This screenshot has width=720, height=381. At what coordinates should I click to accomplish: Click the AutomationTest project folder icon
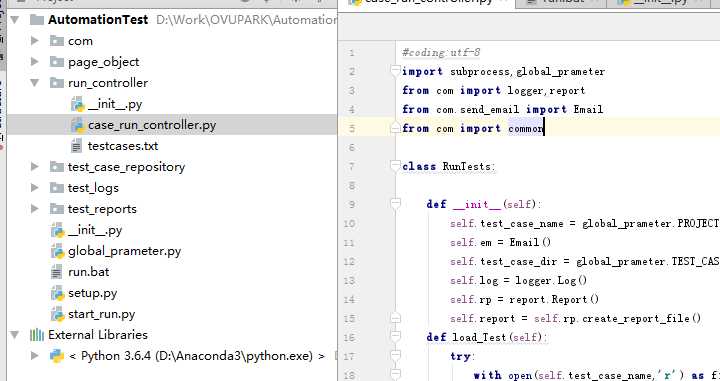tap(37, 20)
